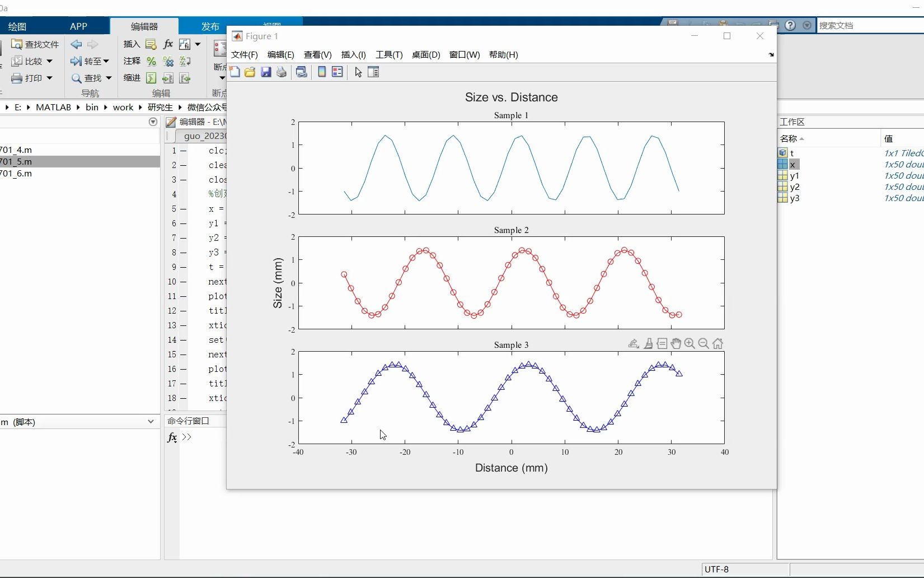The image size is (924, 578).
Task: Click the Open File folder icon
Action: pyautogui.click(x=250, y=72)
